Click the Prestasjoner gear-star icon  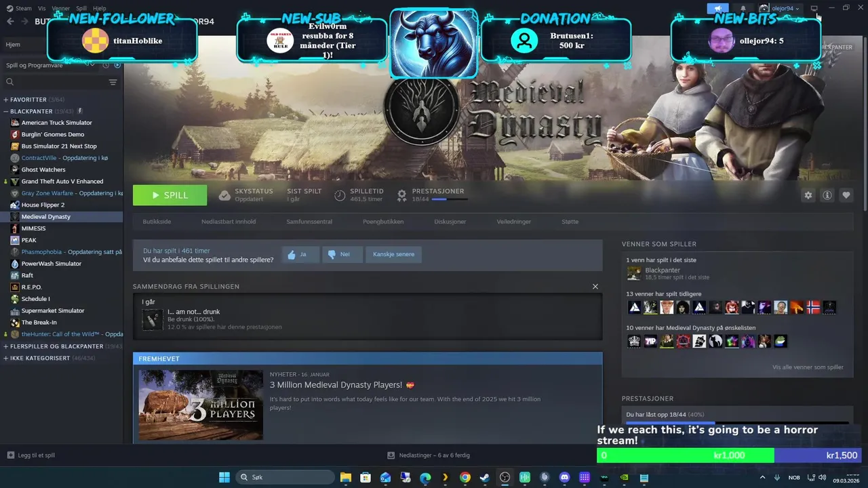(401, 195)
